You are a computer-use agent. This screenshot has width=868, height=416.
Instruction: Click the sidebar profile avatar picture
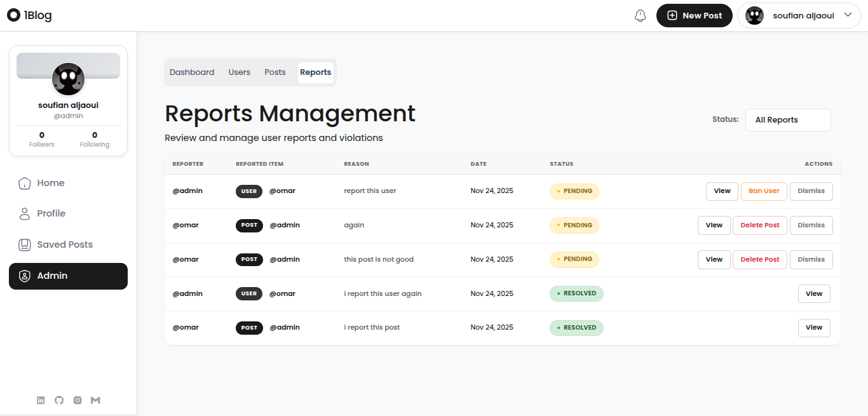pos(68,79)
